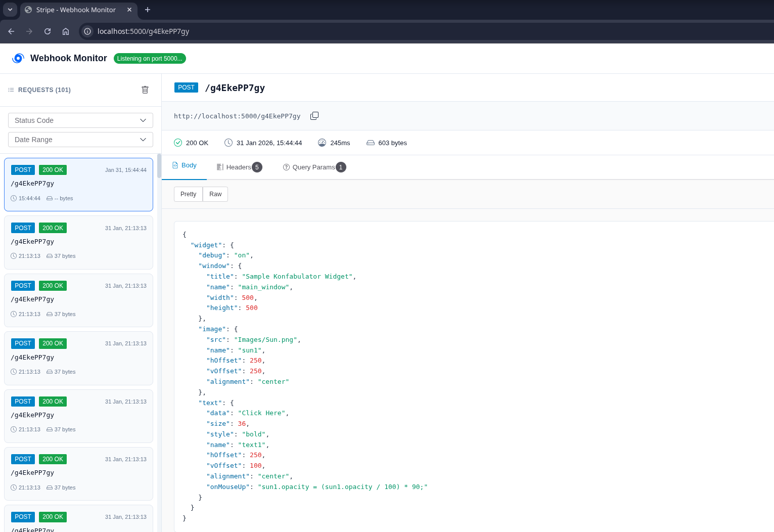Viewport: 774px width, 532px height.
Task: Click the browser back arrow
Action: point(11,31)
